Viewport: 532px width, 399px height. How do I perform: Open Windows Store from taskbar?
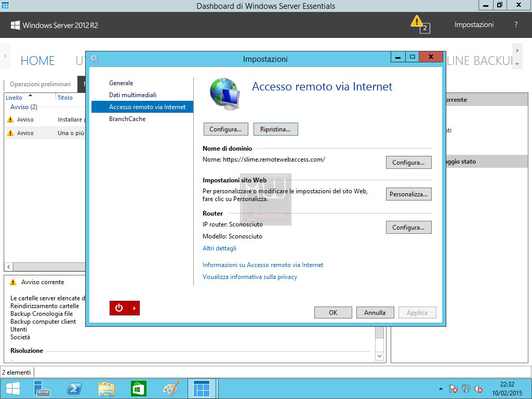pyautogui.click(x=138, y=389)
